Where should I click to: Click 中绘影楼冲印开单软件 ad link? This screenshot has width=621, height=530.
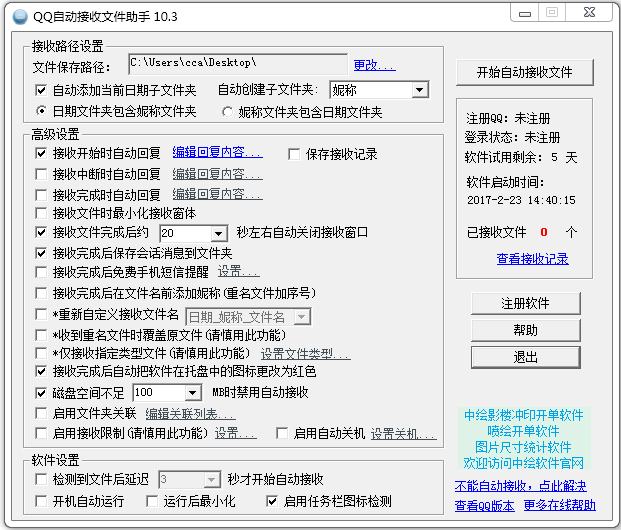[524, 415]
